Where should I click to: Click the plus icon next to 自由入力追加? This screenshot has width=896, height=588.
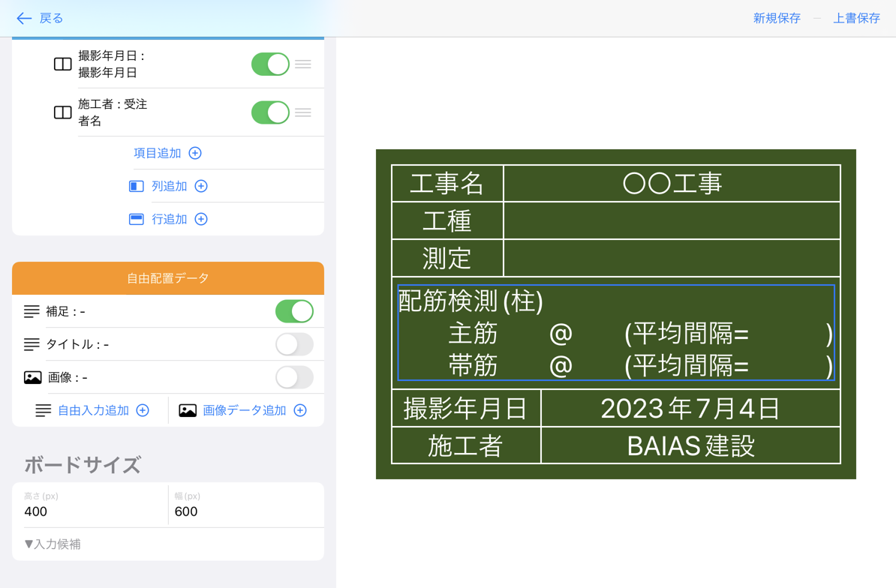[x=143, y=410]
